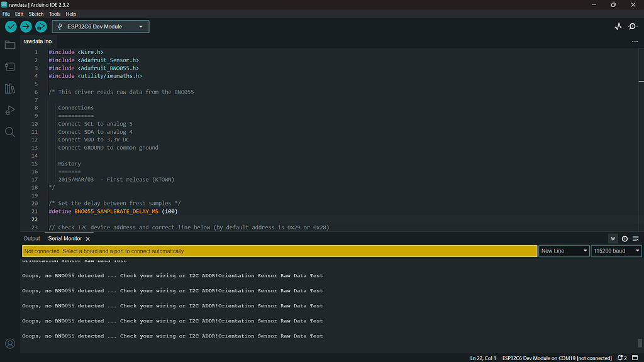Toggle timestamps in Serial Monitor
This screenshot has width=644, height=362.
pos(624,238)
